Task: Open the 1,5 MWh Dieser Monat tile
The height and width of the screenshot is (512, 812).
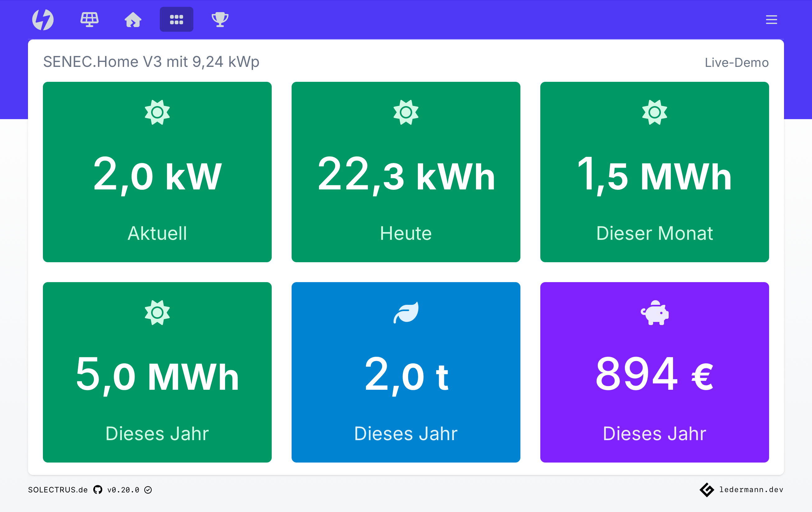Action: 654,172
